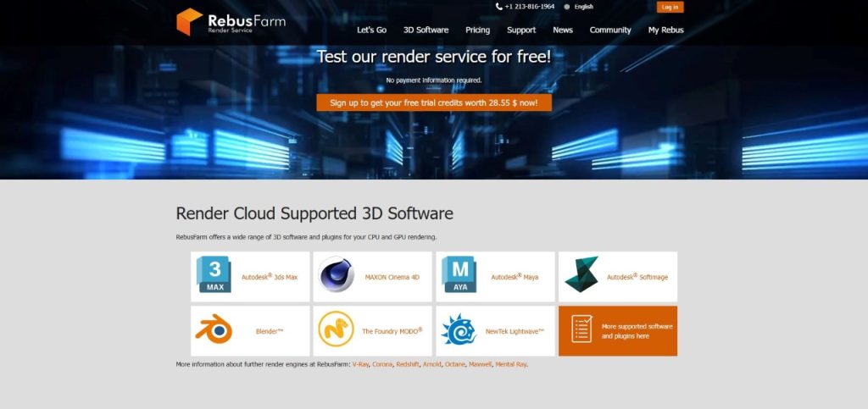Click the Autodesk 3ds Max text link
The image size is (868, 409).
tap(269, 277)
